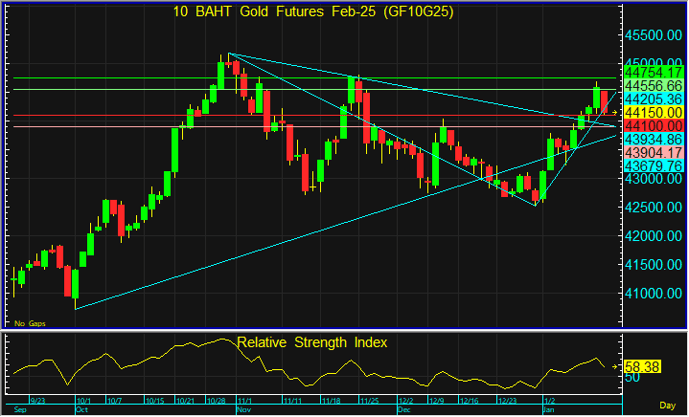Viewport: 689px width, 417px height.
Task: Select the pink 43904.17 price tag
Action: click(x=652, y=152)
